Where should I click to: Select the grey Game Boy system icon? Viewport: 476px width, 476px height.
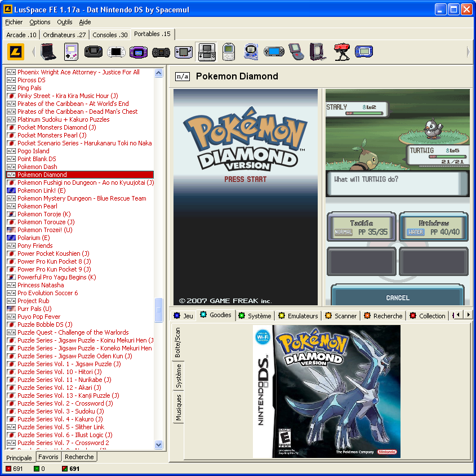pos(72,52)
